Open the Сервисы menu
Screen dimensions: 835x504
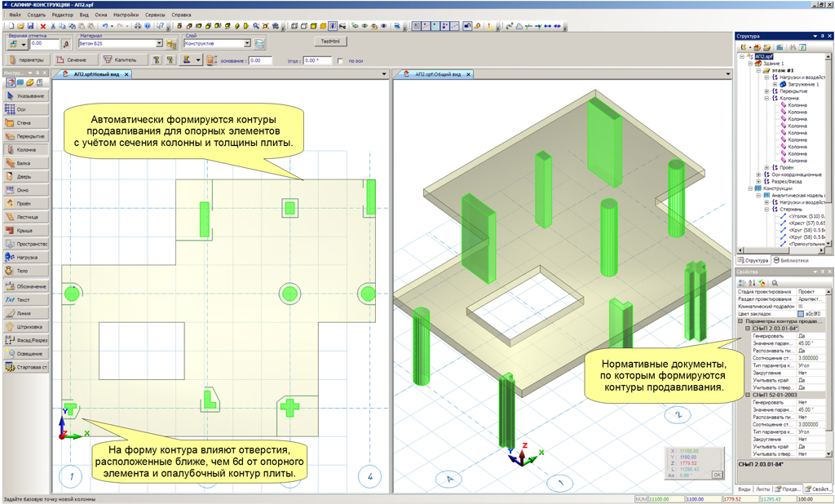(x=154, y=15)
